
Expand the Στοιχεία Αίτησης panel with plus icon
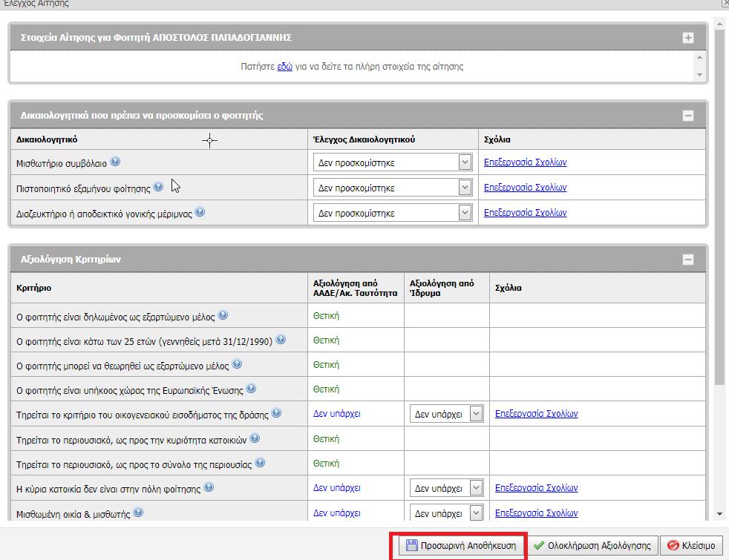tap(688, 38)
